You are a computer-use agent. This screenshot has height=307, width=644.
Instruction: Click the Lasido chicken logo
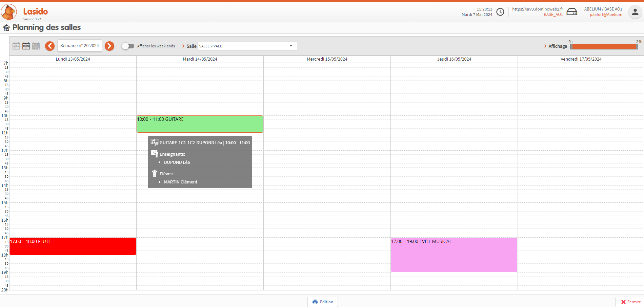click(9, 12)
